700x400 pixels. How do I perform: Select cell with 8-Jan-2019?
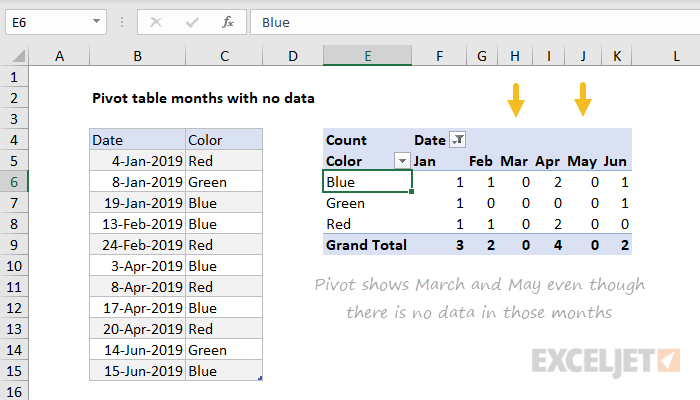pyautogui.click(x=138, y=182)
